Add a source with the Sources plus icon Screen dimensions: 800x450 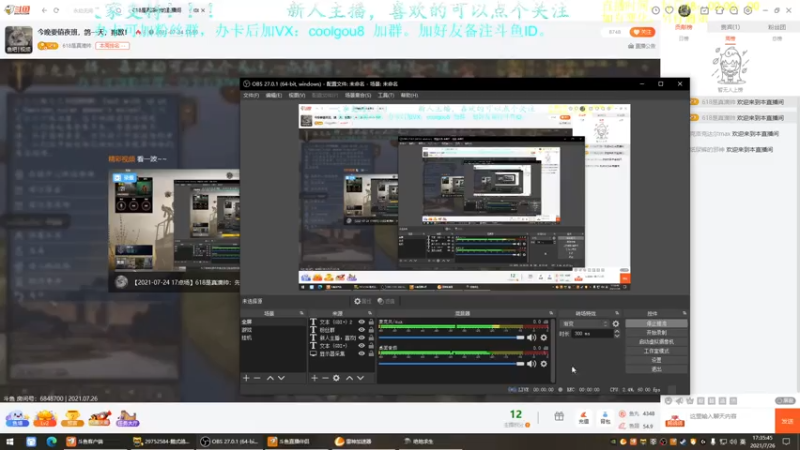click(x=314, y=378)
